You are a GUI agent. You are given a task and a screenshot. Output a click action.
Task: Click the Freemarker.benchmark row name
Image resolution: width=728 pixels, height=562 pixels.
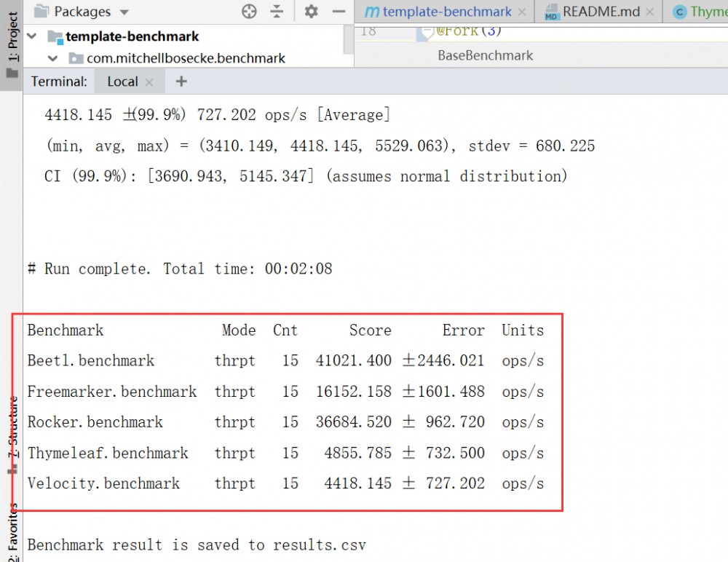112,392
